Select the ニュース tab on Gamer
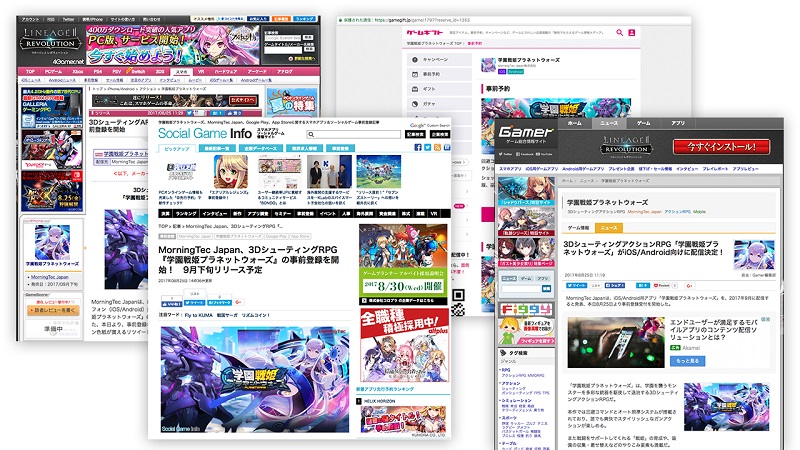This screenshot has width=800, height=450. tap(609, 123)
